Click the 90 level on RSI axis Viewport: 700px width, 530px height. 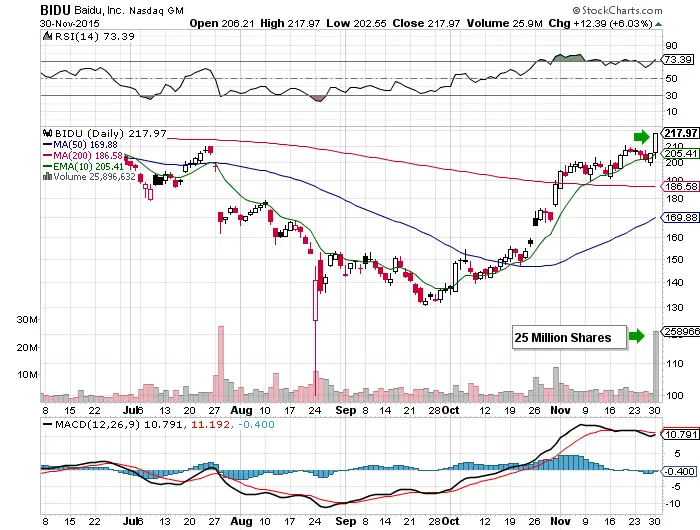point(671,46)
